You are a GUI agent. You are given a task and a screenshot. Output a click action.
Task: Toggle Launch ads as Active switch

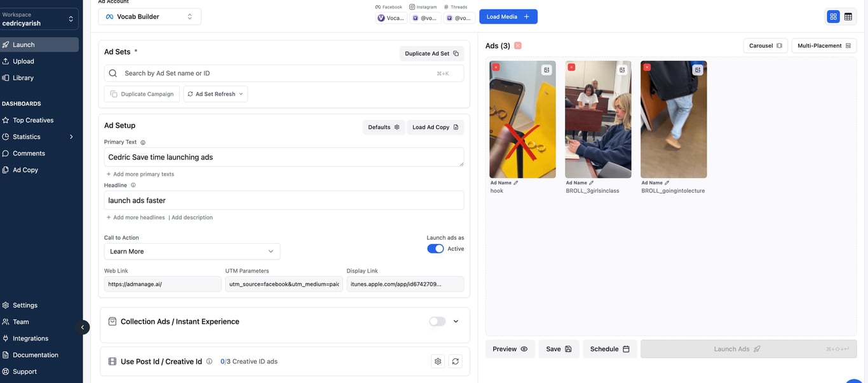[x=435, y=248]
